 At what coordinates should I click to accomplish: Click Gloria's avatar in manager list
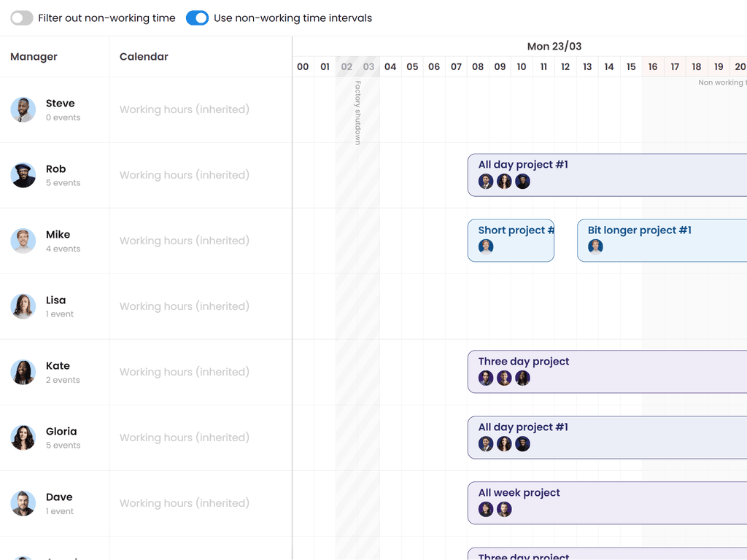(x=23, y=438)
